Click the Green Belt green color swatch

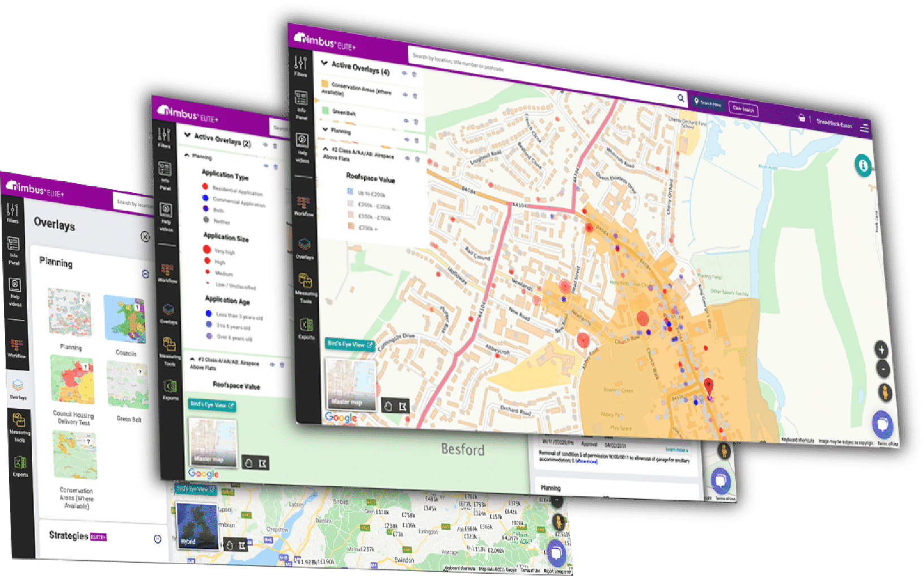(326, 111)
